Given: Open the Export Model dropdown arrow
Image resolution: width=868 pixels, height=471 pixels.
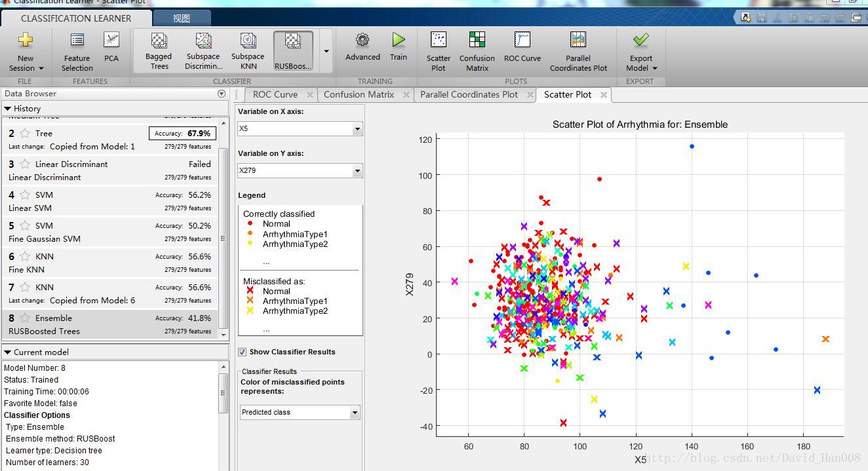Looking at the screenshot, I should tap(654, 68).
